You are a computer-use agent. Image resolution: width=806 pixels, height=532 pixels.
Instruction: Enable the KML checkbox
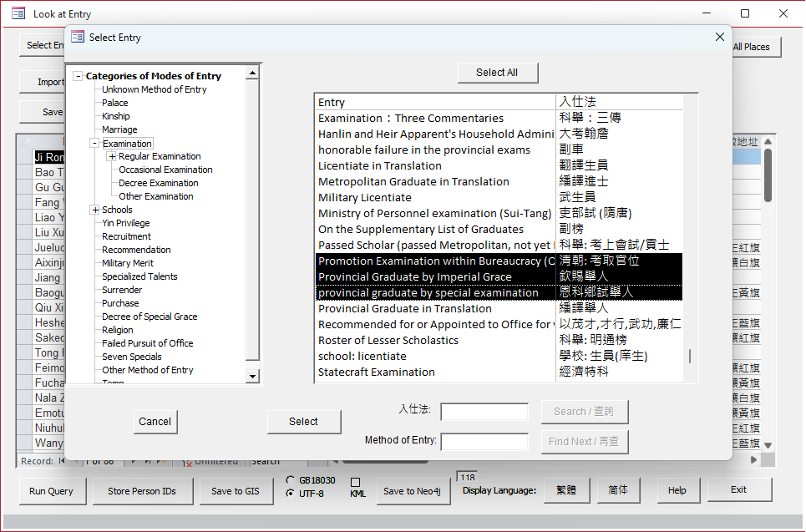(x=355, y=483)
